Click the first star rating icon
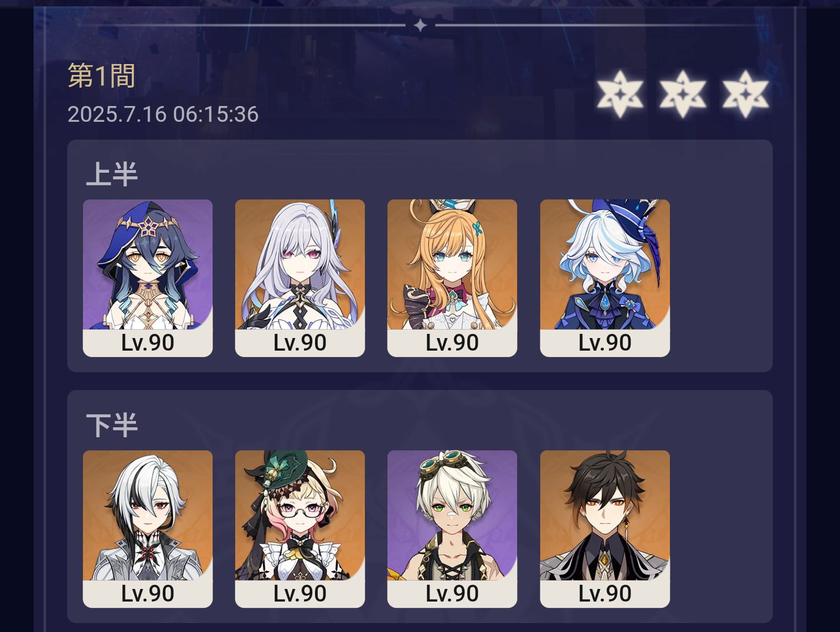The width and height of the screenshot is (840, 632). 619,94
